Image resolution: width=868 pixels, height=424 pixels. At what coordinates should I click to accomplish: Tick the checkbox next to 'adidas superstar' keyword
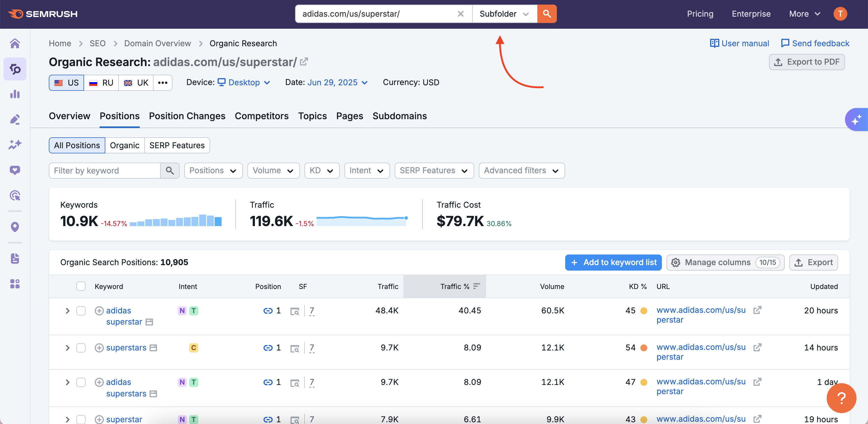[81, 311]
